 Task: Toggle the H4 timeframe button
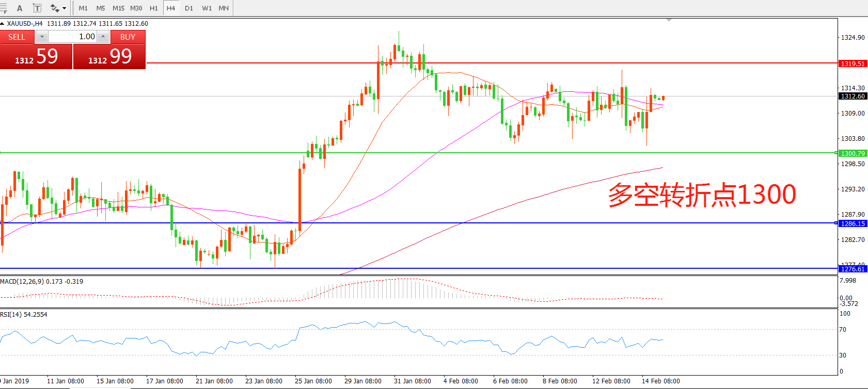[x=171, y=8]
